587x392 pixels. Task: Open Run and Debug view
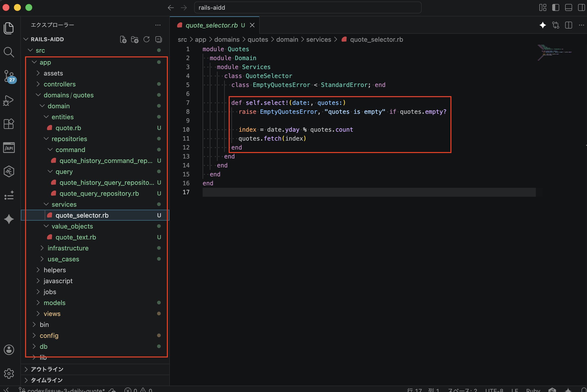(x=9, y=101)
